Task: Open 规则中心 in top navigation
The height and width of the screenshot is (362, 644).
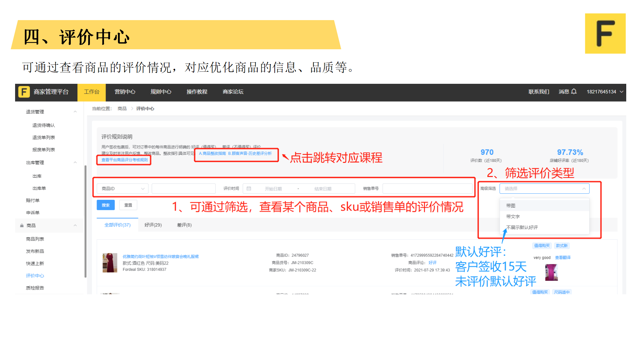Action: click(161, 92)
